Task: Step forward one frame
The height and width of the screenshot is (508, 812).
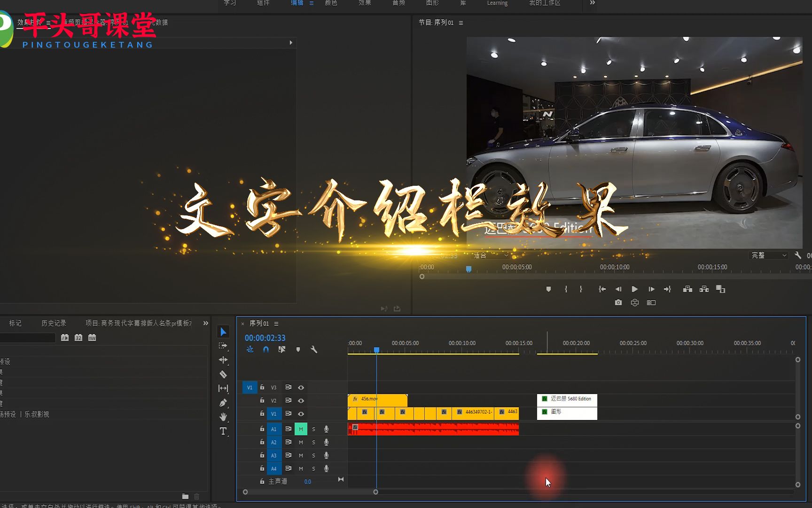Action: pos(651,289)
